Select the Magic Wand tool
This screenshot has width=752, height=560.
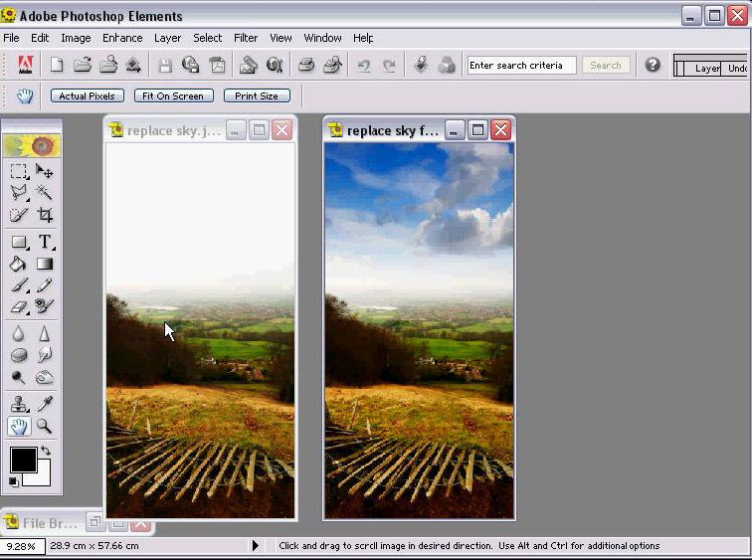tap(45, 193)
